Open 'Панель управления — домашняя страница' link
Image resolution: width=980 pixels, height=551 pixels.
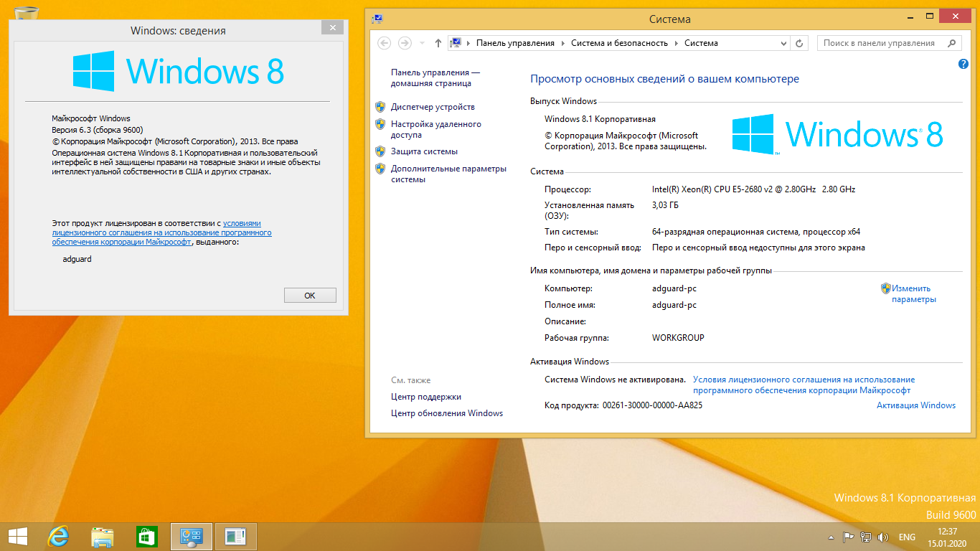[x=435, y=77]
